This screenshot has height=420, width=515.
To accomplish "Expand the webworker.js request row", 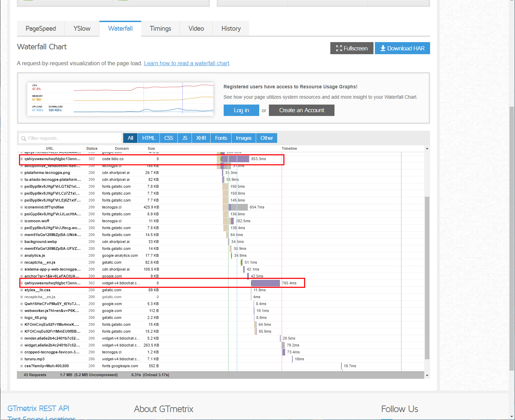I will pyautogui.click(x=21, y=311).
